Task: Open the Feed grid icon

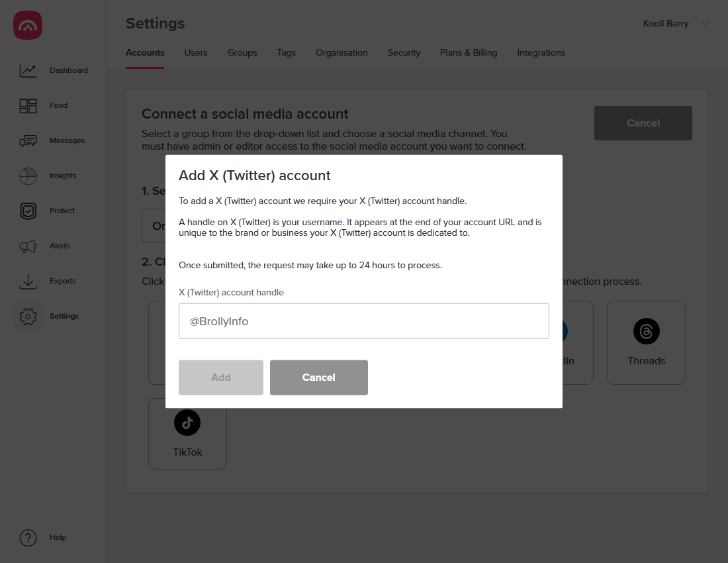Action: tap(28, 106)
